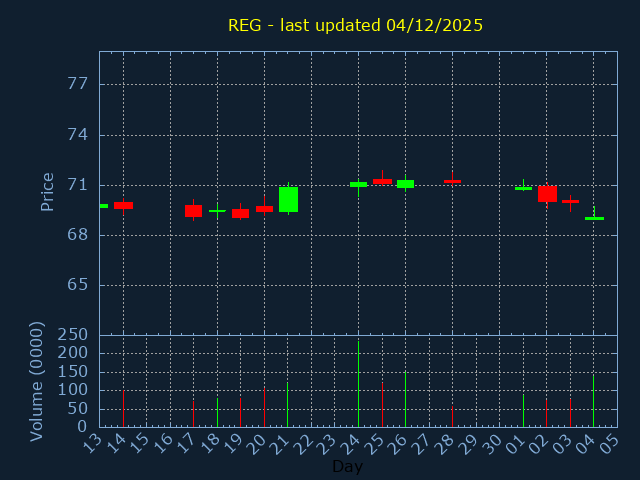Click the red candlestick on day 02
The image size is (640, 480).
coord(547,193)
